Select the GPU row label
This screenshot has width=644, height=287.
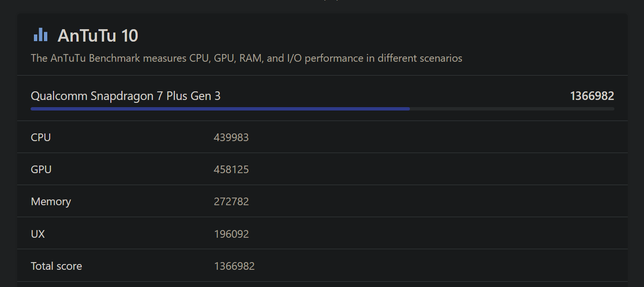(41, 170)
